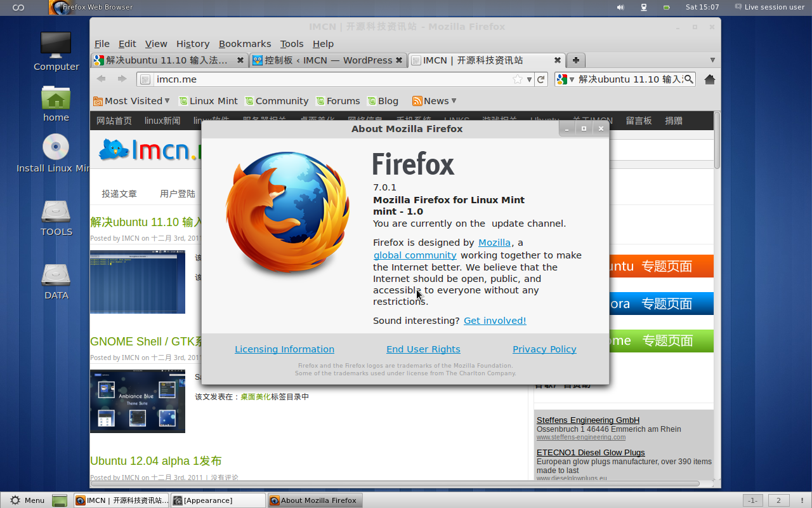The width and height of the screenshot is (812, 508).
Task: Switch to [Appearance] window in taskbar
Action: pos(218,500)
